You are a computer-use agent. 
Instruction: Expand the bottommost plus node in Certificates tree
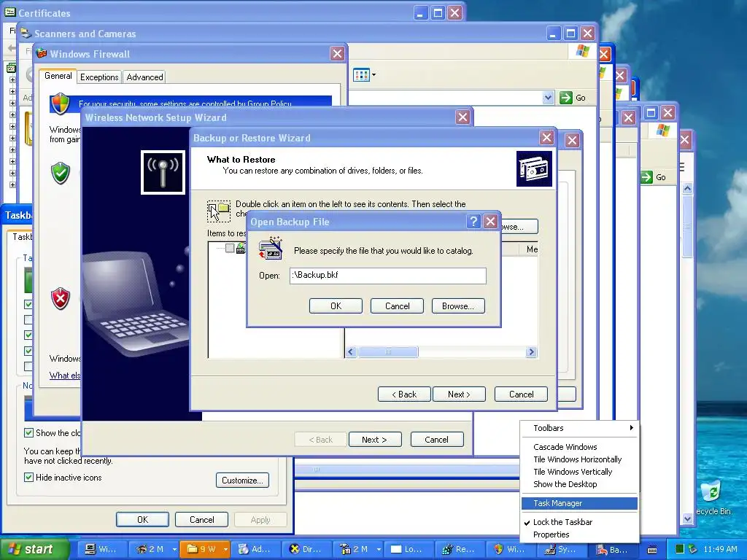point(12,184)
